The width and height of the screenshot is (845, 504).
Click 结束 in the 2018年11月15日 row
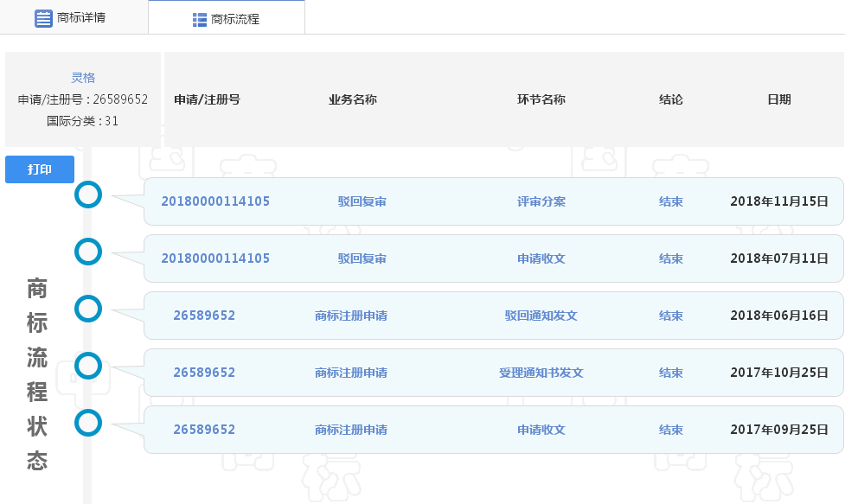click(x=670, y=201)
